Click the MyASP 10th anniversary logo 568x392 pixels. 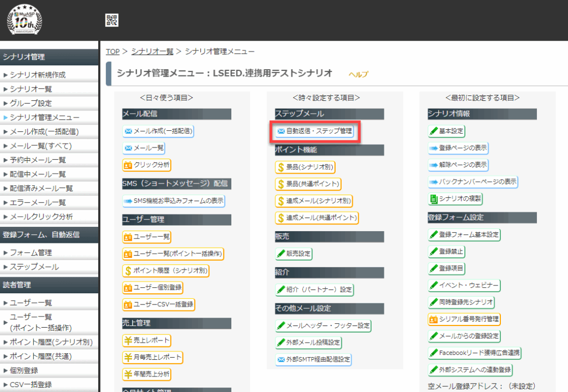click(24, 20)
